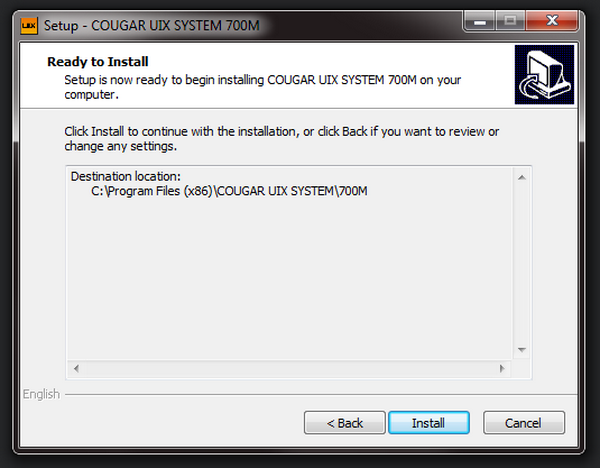
Task: Click the 'Ready to Install' heading
Action: pyautogui.click(x=98, y=62)
